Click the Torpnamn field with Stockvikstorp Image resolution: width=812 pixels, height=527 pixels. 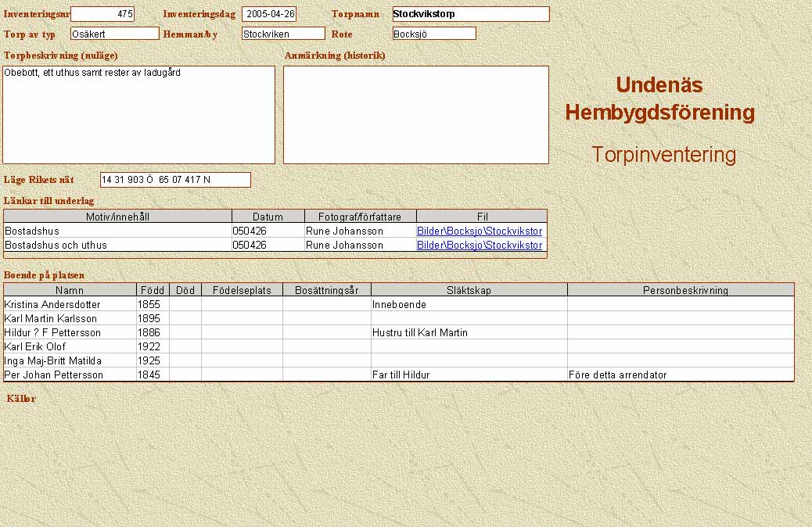click(470, 14)
